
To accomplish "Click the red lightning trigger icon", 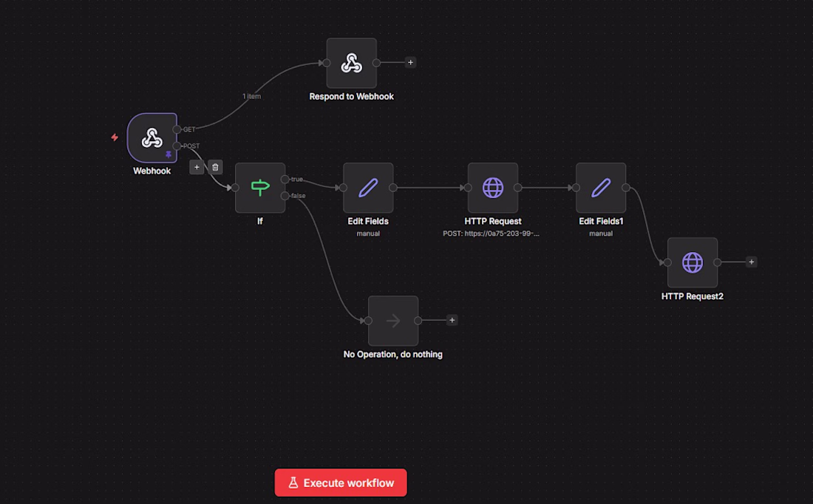I will coord(115,137).
